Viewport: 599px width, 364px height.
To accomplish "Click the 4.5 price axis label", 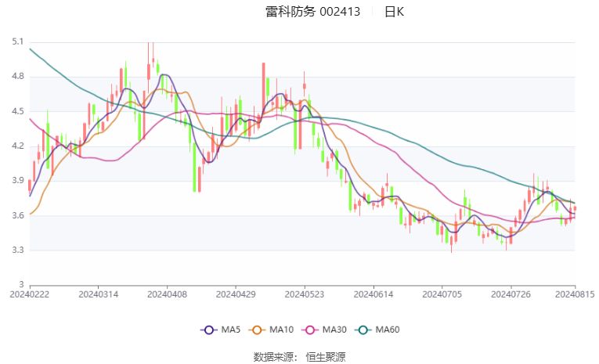I will [17, 111].
